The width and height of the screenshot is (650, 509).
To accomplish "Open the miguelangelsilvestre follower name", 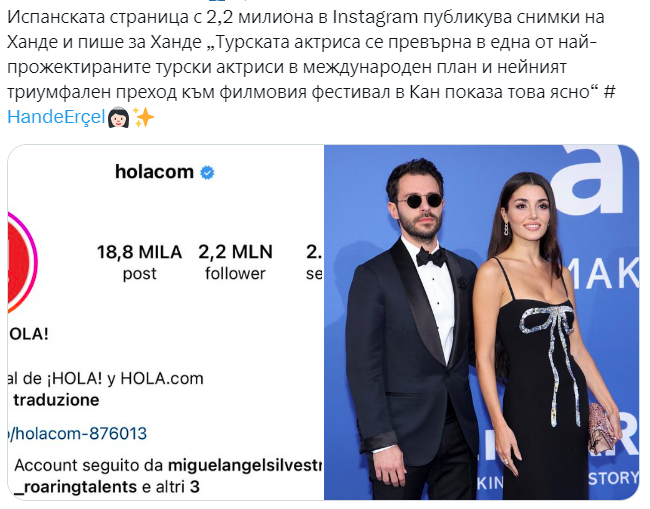I will coord(245,465).
